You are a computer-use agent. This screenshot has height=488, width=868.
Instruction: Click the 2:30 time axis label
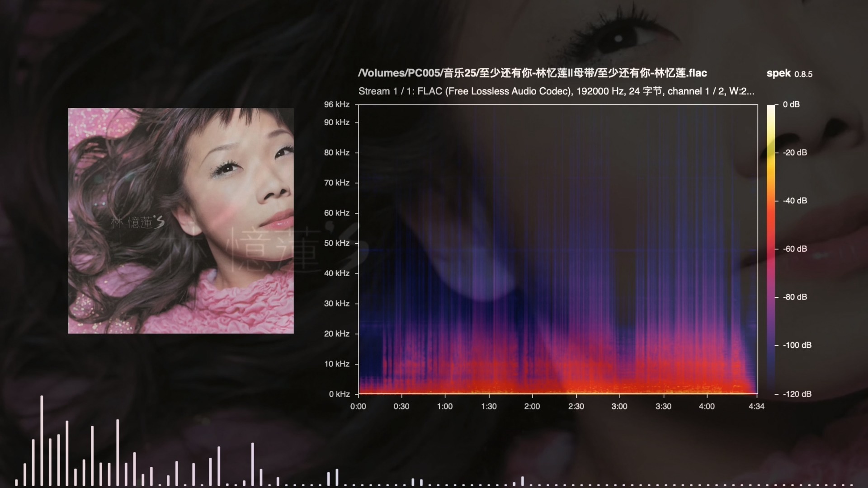(576, 407)
